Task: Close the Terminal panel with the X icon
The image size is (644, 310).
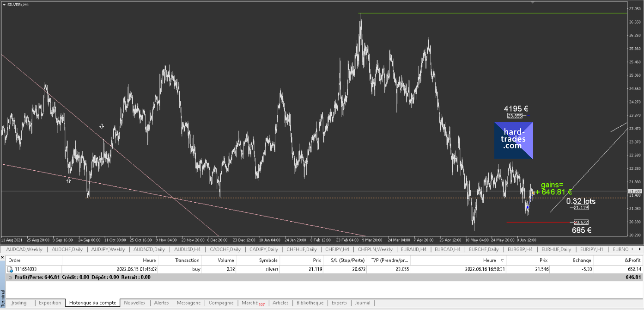Action: click(x=3, y=257)
